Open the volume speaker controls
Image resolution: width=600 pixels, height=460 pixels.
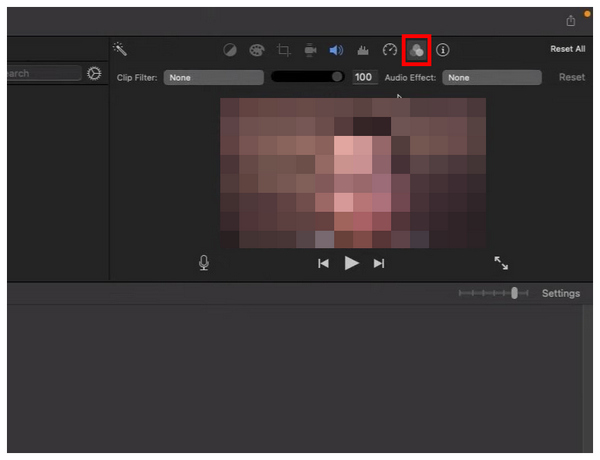[336, 50]
